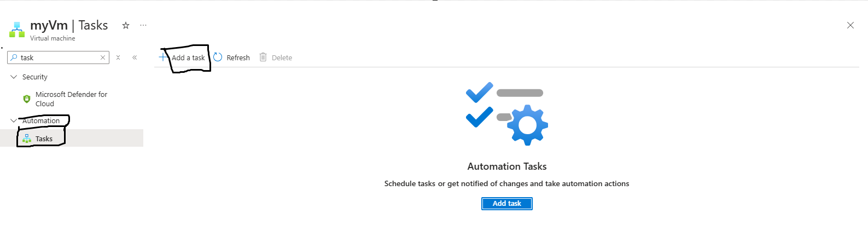This screenshot has width=868, height=242.
Task: Click the Refresh circular arrow icon
Action: (218, 57)
